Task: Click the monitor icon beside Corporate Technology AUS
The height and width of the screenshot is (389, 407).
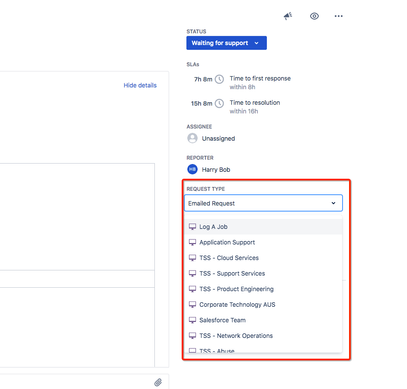Action: [x=192, y=304]
